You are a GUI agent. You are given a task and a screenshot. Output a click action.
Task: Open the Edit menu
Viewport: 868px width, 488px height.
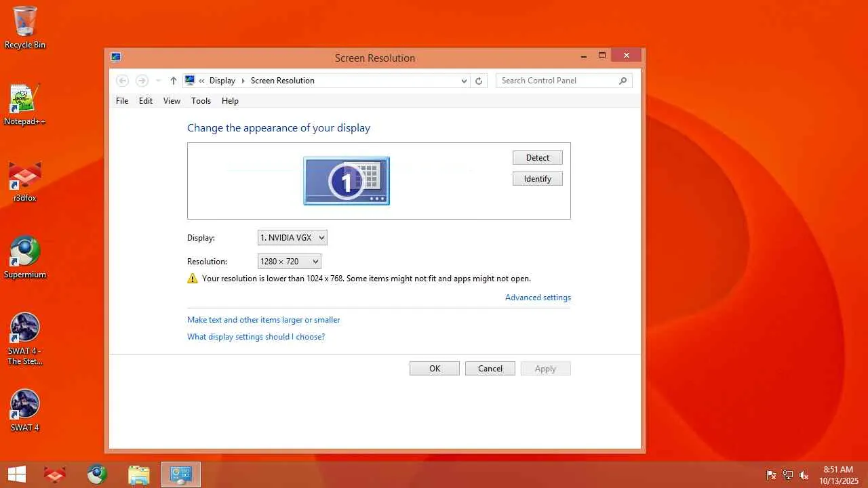146,101
